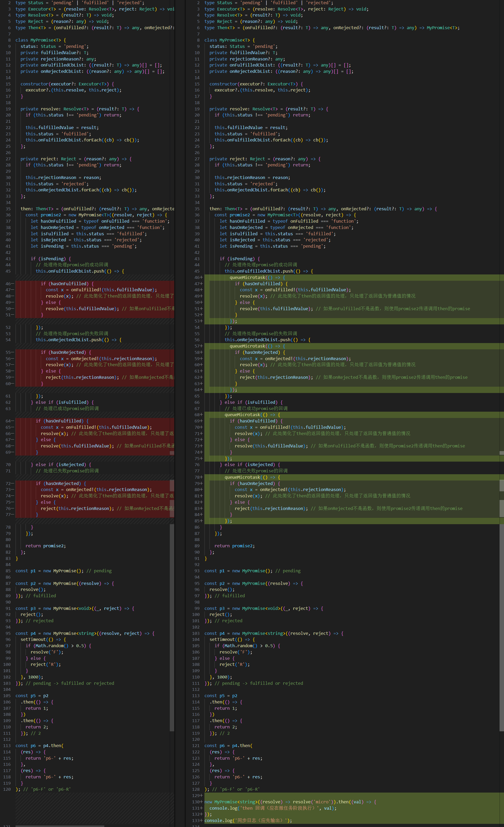Click '// pending -> fulfilled or rejected' comment, original pane

tap(70, 683)
